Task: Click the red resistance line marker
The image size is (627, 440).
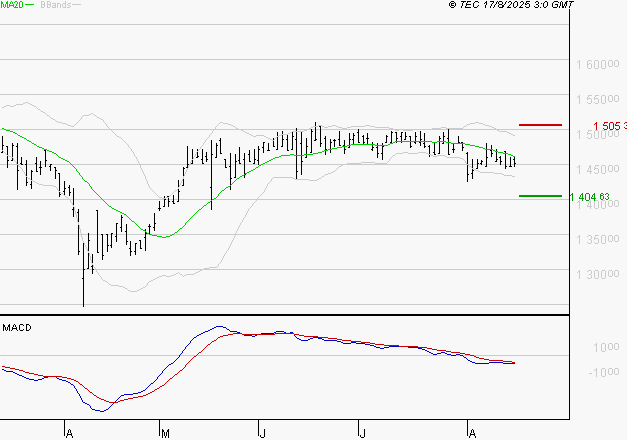Action: pyautogui.click(x=540, y=125)
